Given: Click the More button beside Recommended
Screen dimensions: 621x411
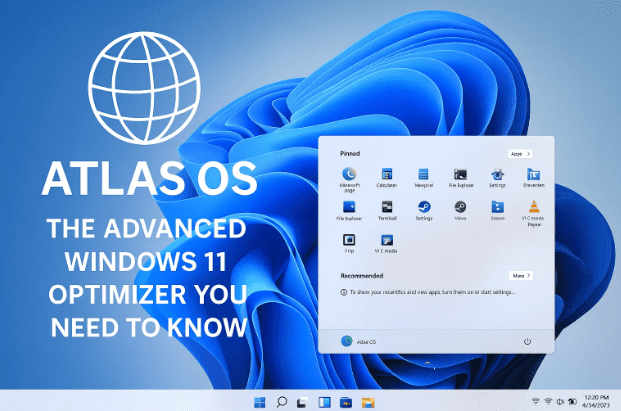Looking at the screenshot, I should point(521,276).
